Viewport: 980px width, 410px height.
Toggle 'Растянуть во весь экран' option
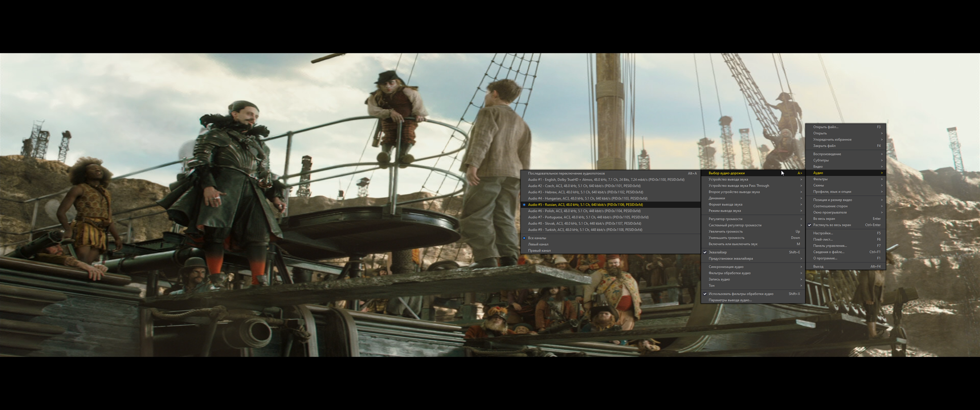(x=845, y=225)
